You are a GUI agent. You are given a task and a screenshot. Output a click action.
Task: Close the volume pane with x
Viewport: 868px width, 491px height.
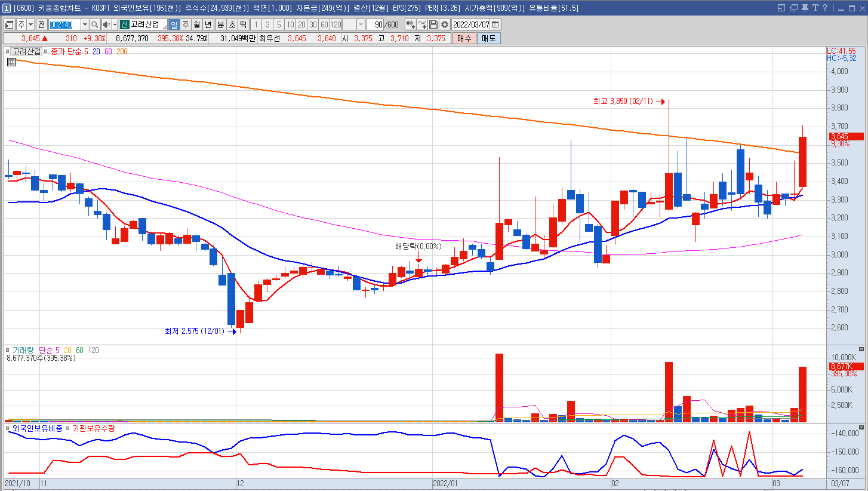(x=861, y=349)
